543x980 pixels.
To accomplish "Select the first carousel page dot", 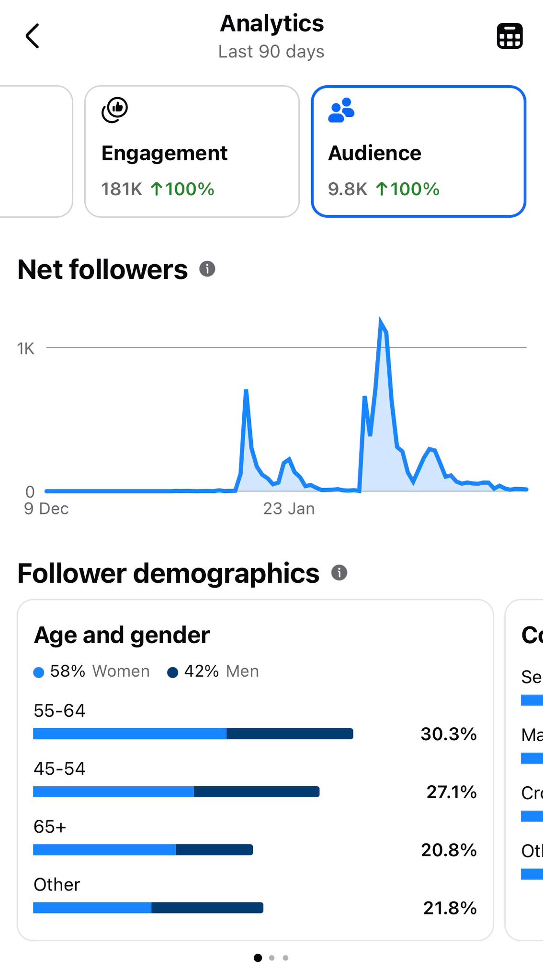I will [258, 958].
